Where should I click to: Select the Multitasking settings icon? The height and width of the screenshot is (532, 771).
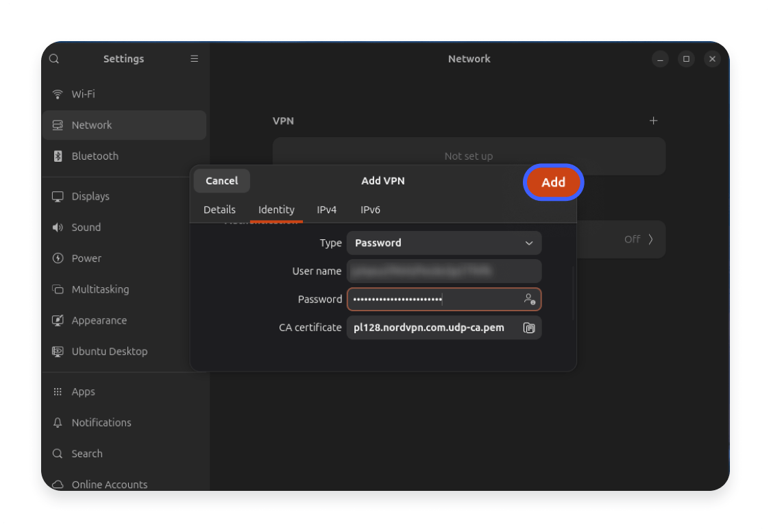point(58,289)
